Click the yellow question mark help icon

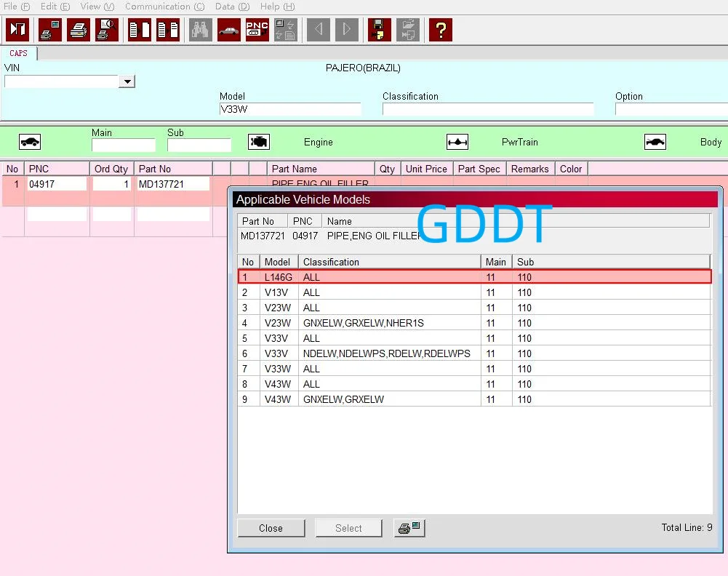click(x=441, y=30)
